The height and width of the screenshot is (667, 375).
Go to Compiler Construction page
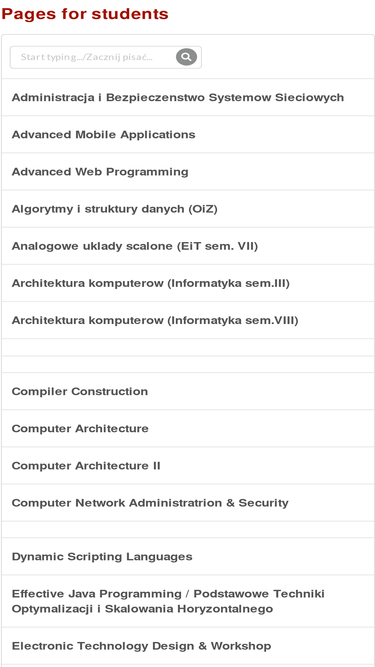point(188,391)
